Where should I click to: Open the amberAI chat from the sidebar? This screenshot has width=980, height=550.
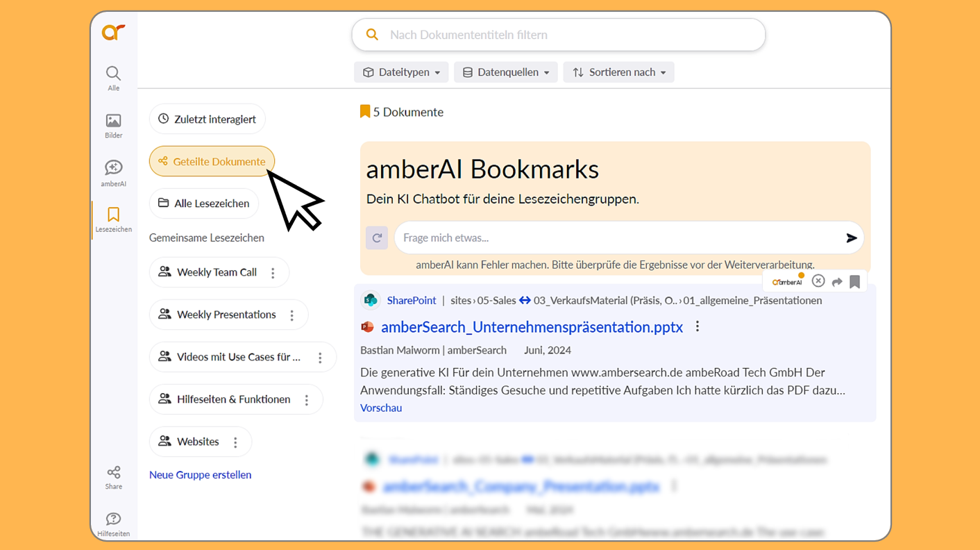click(113, 173)
